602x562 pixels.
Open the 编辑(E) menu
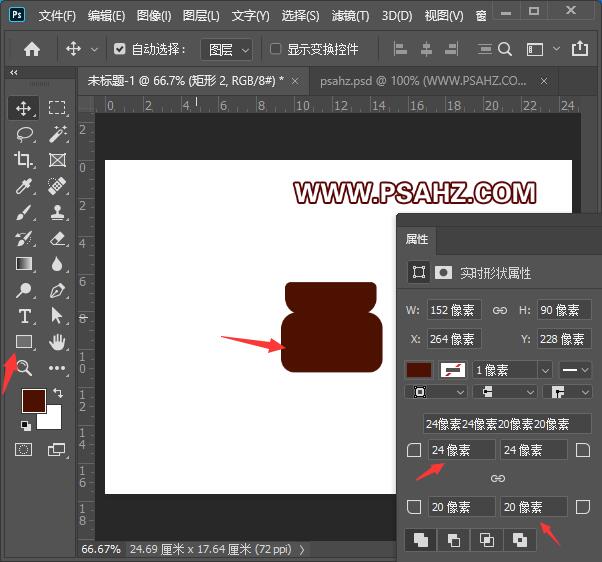pyautogui.click(x=106, y=16)
